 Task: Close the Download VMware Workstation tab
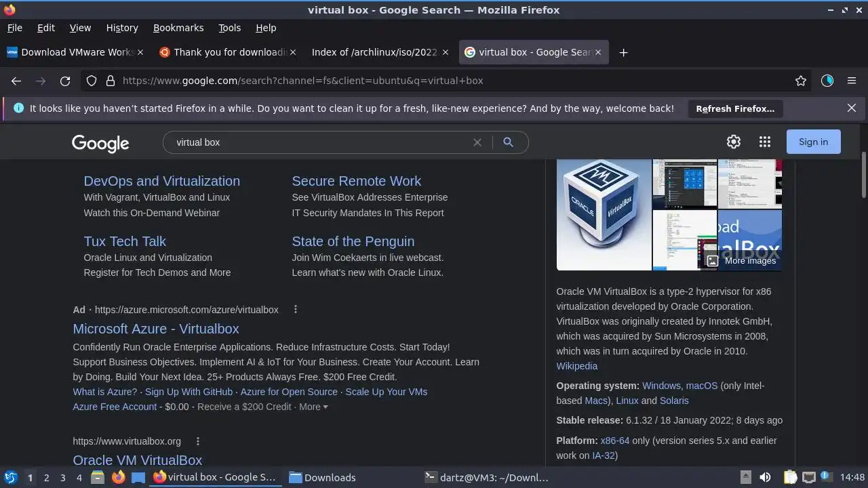(140, 52)
